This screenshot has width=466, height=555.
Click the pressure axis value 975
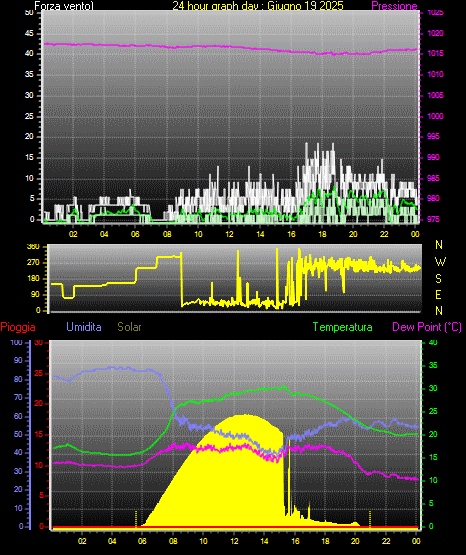pos(433,219)
